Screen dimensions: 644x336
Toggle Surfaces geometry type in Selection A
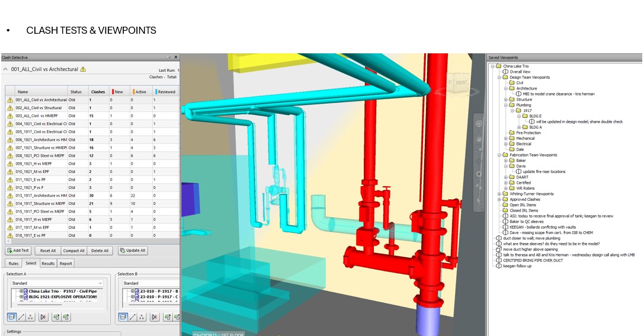coord(12,317)
